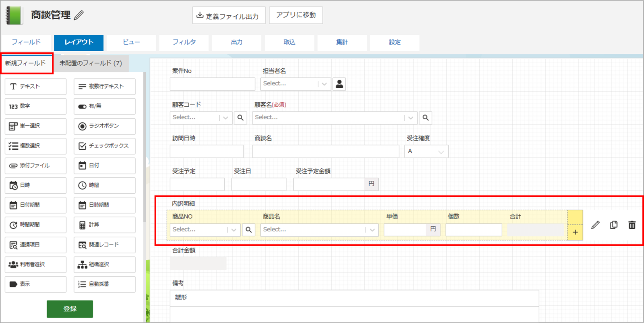The height and width of the screenshot is (323, 644).
Task: Delete the 内訳明細 table with trash icon
Action: pos(632,225)
